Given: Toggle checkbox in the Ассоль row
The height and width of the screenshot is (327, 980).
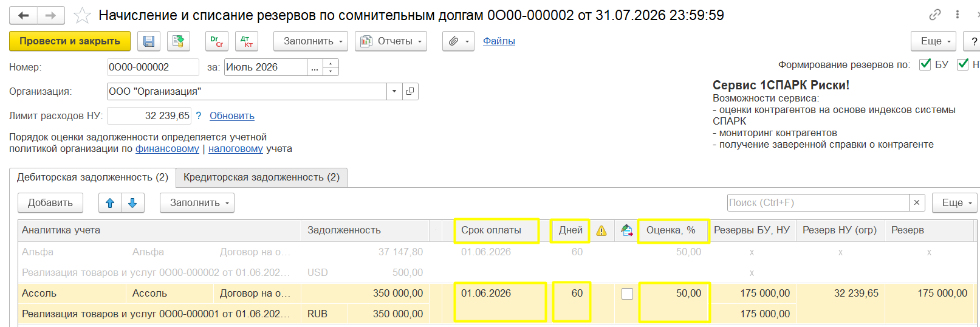Looking at the screenshot, I should 627,294.
